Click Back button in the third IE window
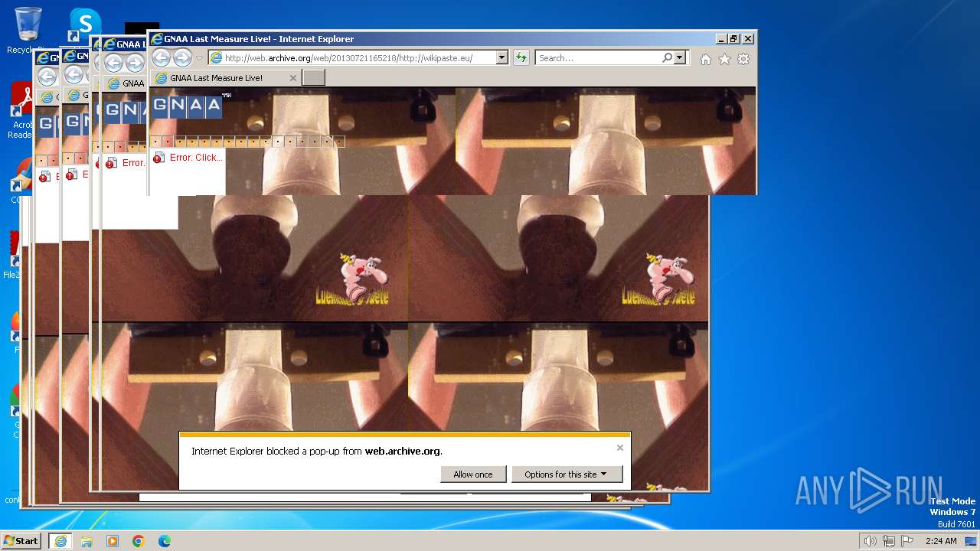The image size is (980, 551). [73, 74]
